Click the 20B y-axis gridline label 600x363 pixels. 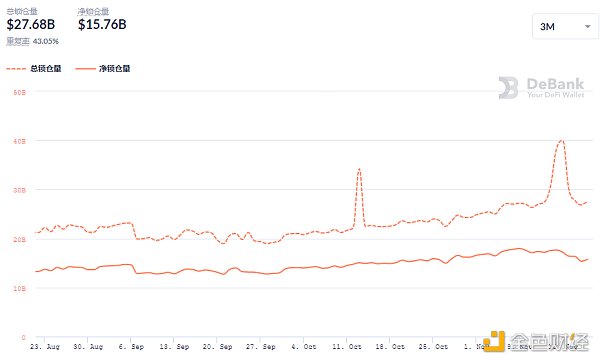20,239
